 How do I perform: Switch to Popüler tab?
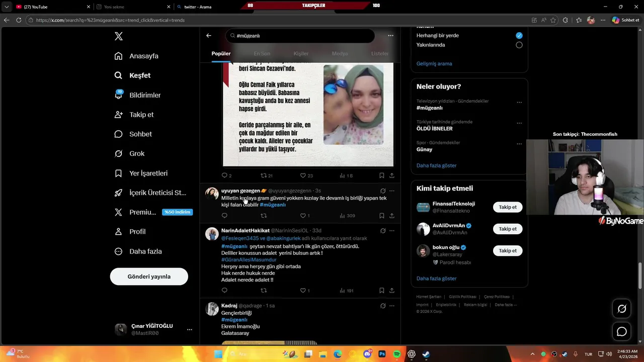221,53
